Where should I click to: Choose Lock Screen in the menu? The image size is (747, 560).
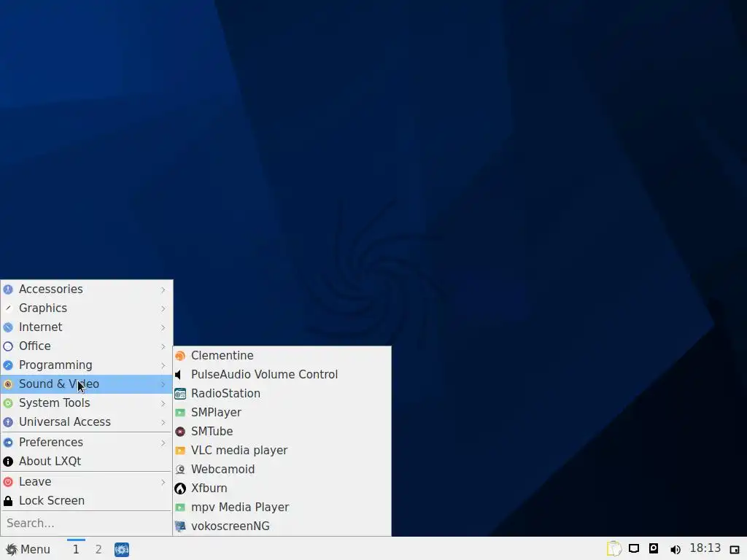pos(87,501)
